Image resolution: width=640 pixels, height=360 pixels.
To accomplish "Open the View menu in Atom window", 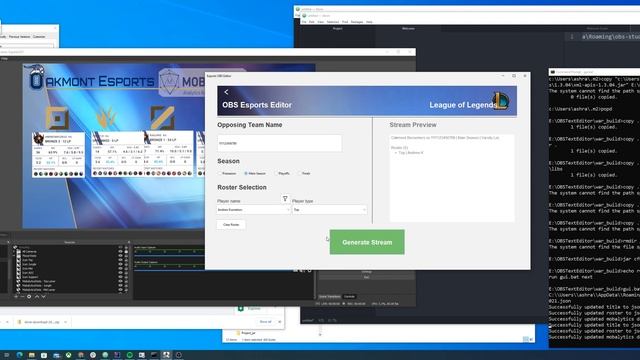I will click(x=321, y=22).
